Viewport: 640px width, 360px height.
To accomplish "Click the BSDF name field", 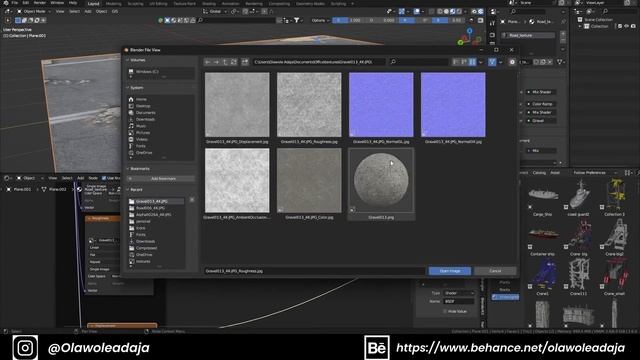I will pos(459,301).
